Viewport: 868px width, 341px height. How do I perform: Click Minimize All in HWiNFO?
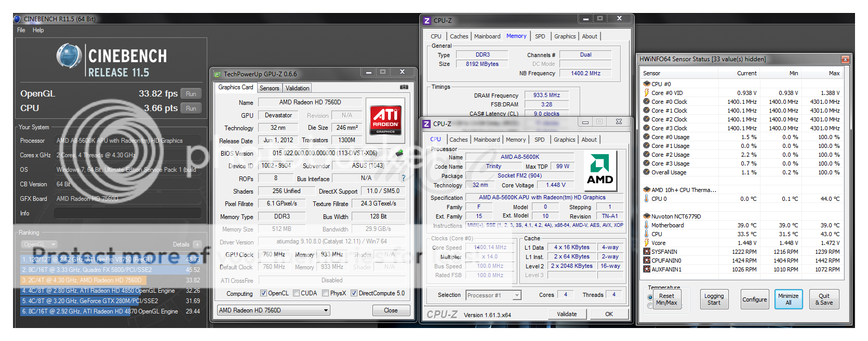pyautogui.click(x=789, y=299)
